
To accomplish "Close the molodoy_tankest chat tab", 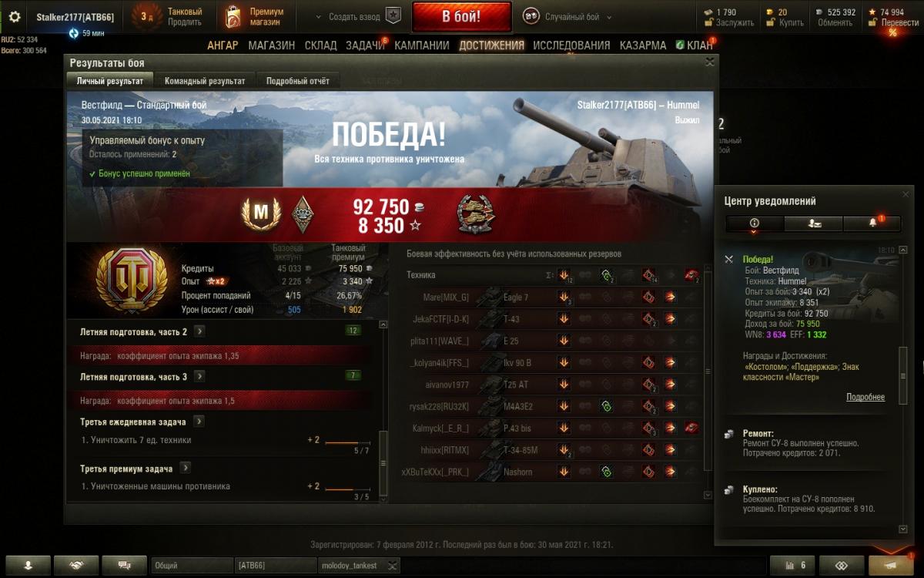I will 393,566.
